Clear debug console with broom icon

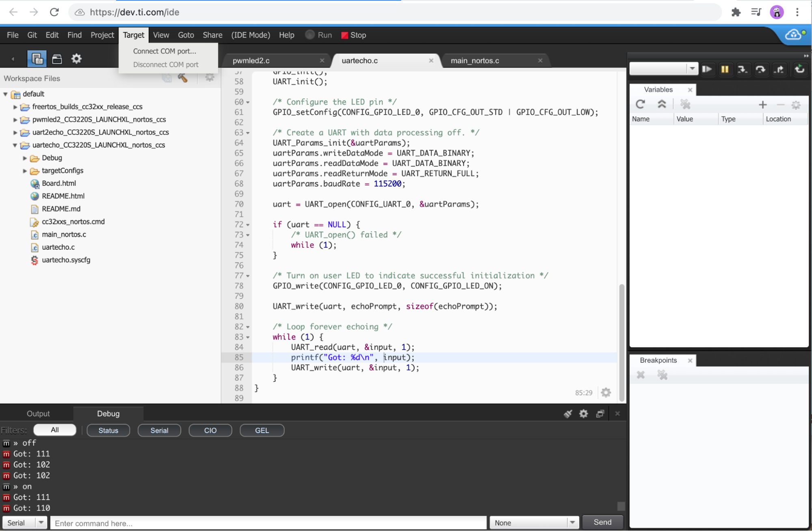[568, 413]
